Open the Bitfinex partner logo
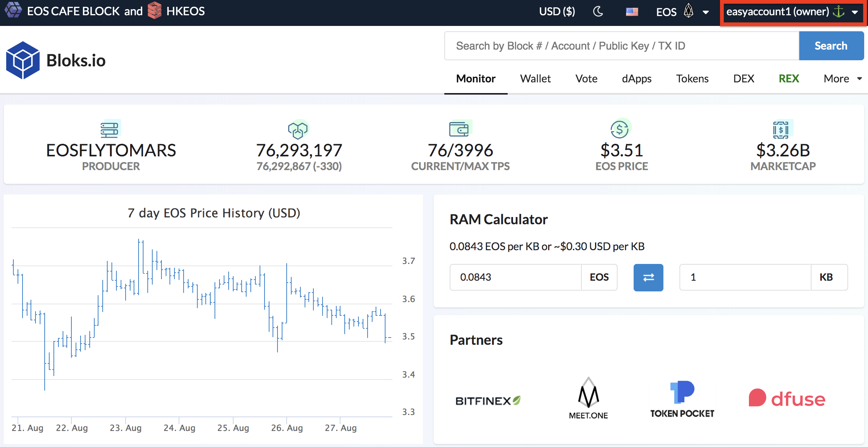 [x=488, y=401]
